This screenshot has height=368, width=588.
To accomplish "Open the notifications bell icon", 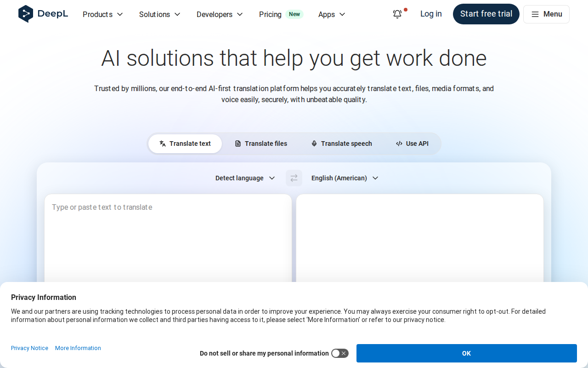I will 397,14.
